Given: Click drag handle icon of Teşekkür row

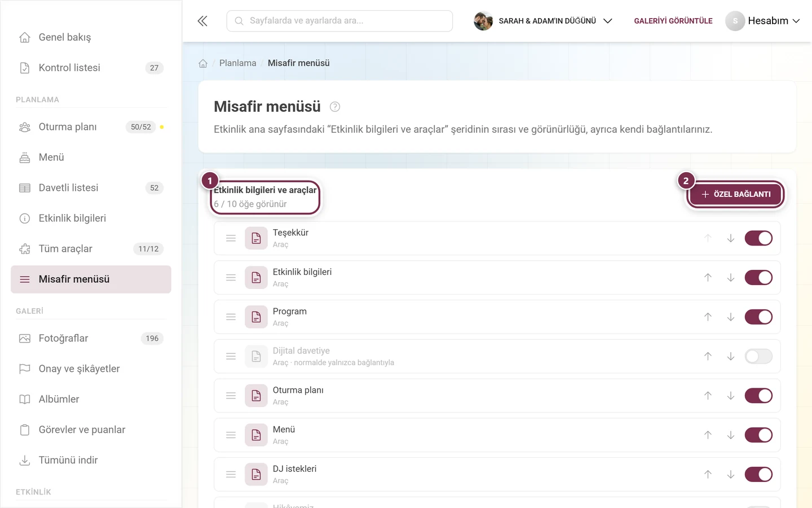Looking at the screenshot, I should [x=231, y=238].
